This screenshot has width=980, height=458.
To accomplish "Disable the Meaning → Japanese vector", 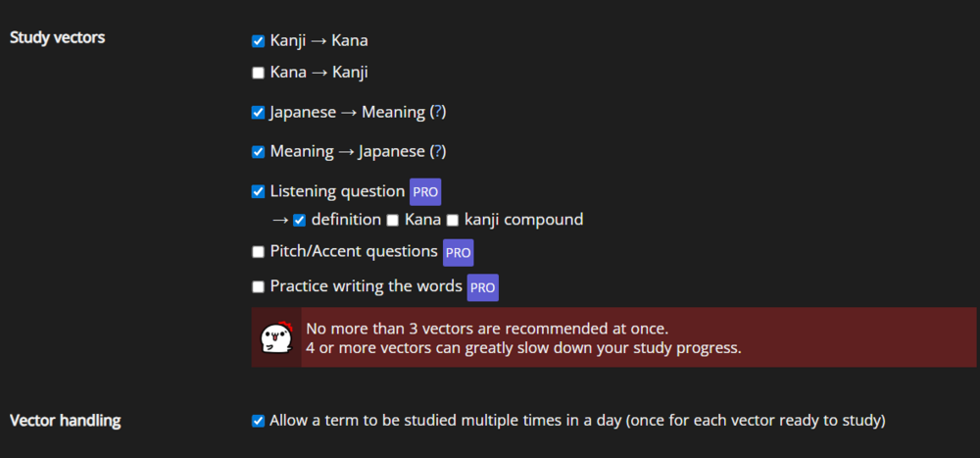I will coord(258,152).
